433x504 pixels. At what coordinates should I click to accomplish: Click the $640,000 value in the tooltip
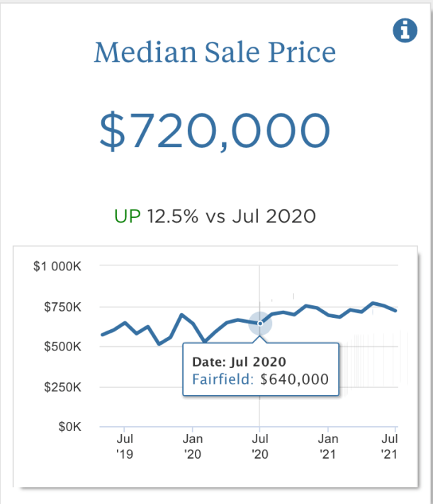[x=295, y=379]
